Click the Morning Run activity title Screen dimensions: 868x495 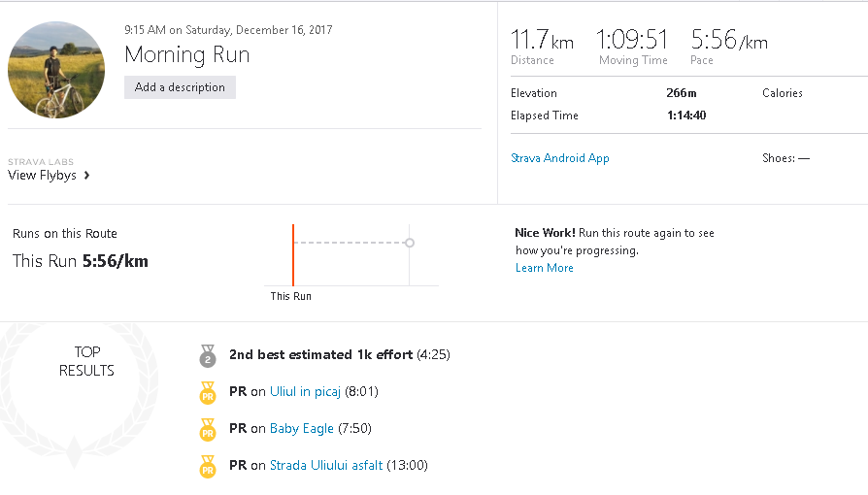(187, 54)
